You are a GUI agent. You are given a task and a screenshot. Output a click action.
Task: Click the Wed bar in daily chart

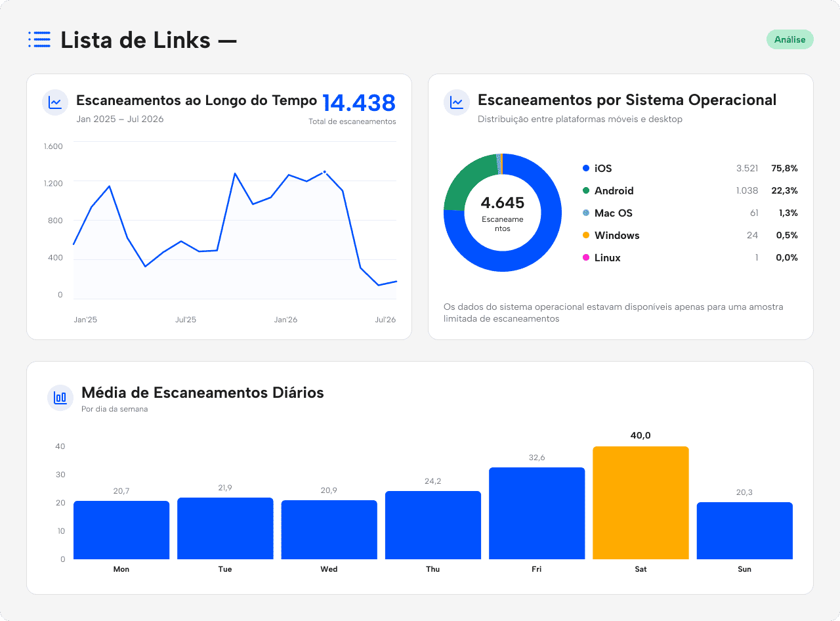tap(329, 530)
